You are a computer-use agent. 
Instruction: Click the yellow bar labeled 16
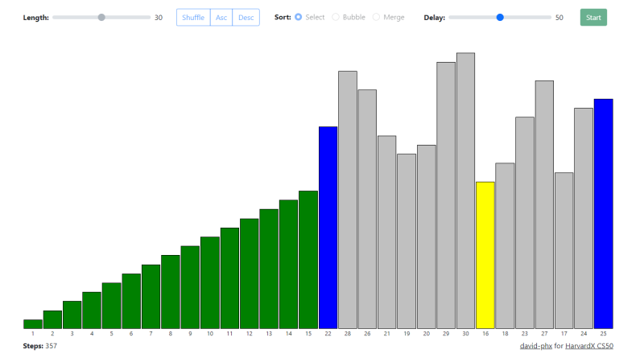coord(485,255)
